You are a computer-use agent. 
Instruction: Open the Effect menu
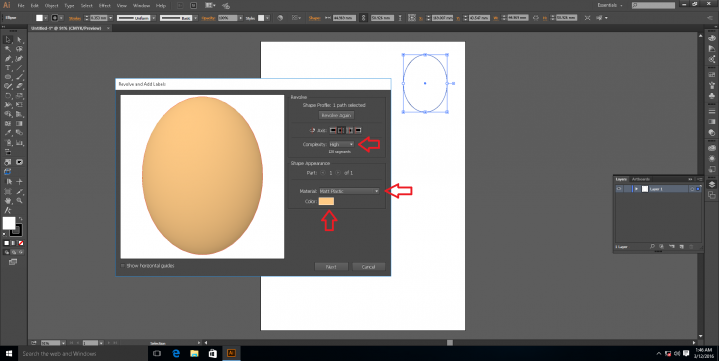pos(105,6)
